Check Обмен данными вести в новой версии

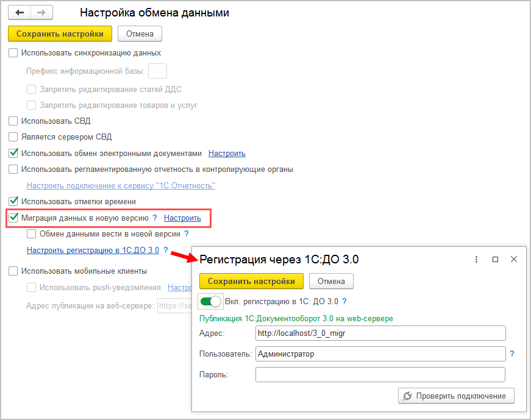point(32,233)
